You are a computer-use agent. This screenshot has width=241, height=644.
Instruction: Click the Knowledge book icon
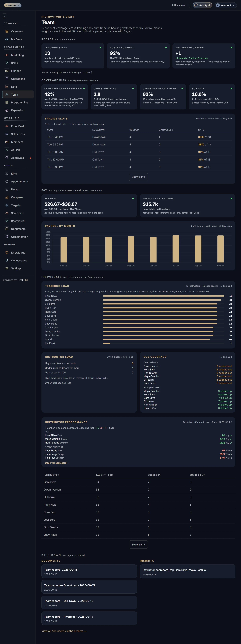point(7,253)
